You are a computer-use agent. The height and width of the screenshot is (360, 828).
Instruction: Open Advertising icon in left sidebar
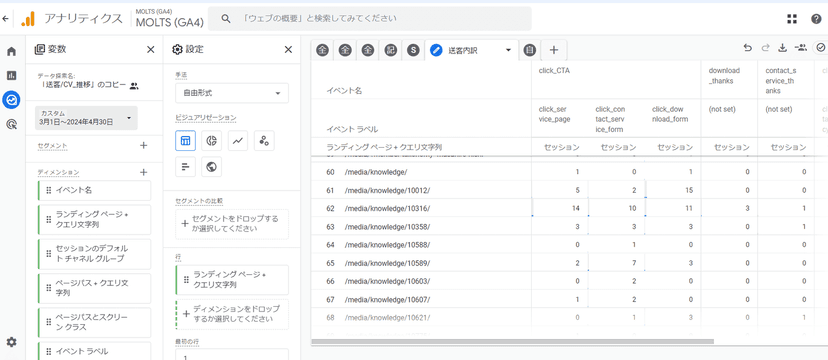[11, 125]
